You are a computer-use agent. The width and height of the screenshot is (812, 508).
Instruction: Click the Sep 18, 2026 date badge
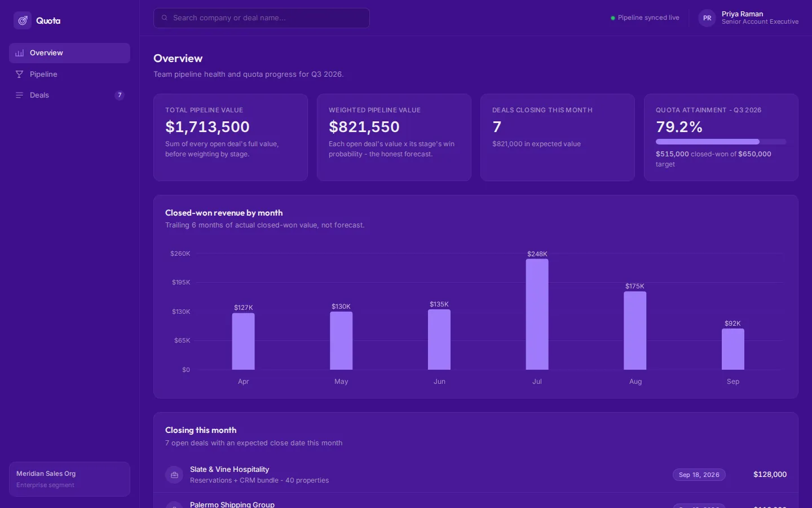699,475
